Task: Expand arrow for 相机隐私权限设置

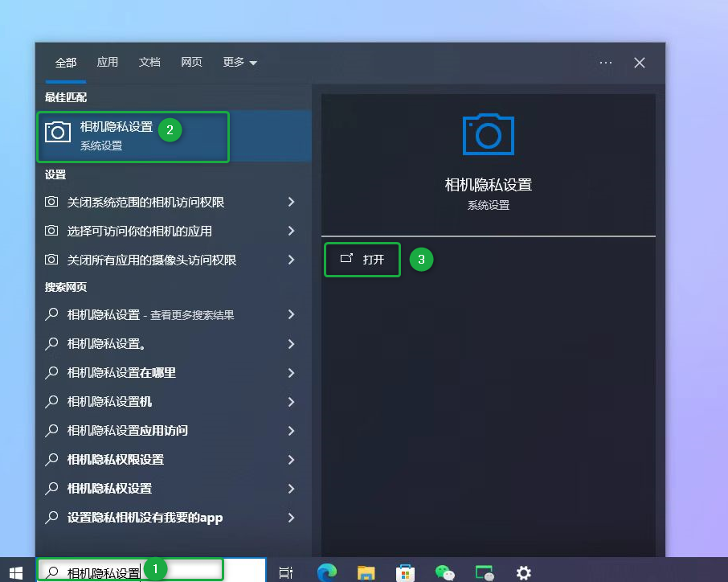Action: coord(291,459)
